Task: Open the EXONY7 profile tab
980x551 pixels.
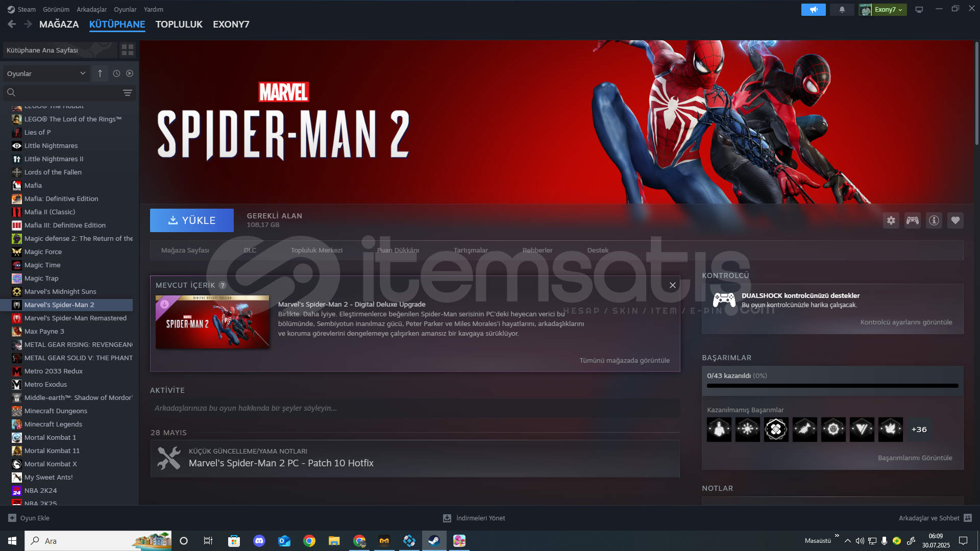Action: click(231, 24)
